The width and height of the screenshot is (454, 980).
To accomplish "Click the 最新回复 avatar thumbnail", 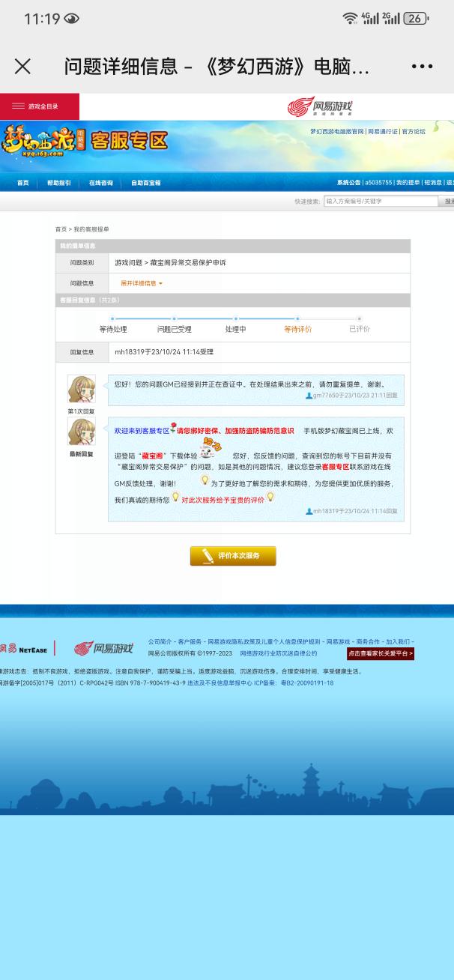I will [82, 432].
